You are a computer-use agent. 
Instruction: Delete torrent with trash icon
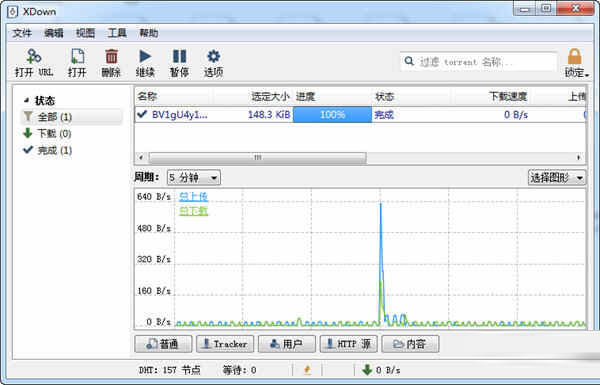[111, 56]
